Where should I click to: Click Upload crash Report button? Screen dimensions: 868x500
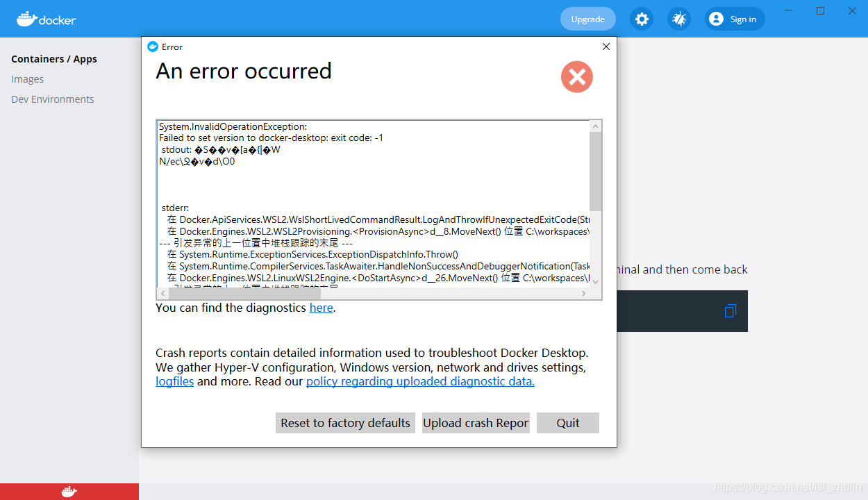(x=476, y=423)
